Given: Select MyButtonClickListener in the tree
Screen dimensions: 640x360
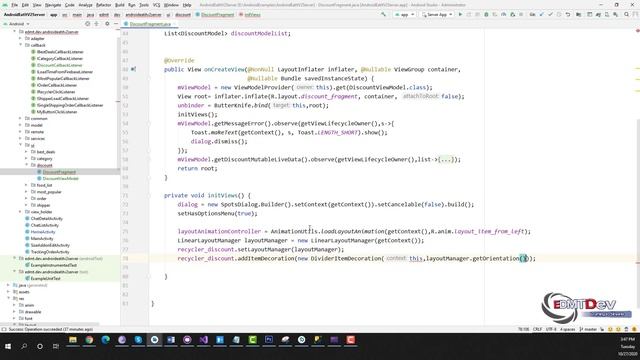Looking at the screenshot, I should (x=54, y=112).
